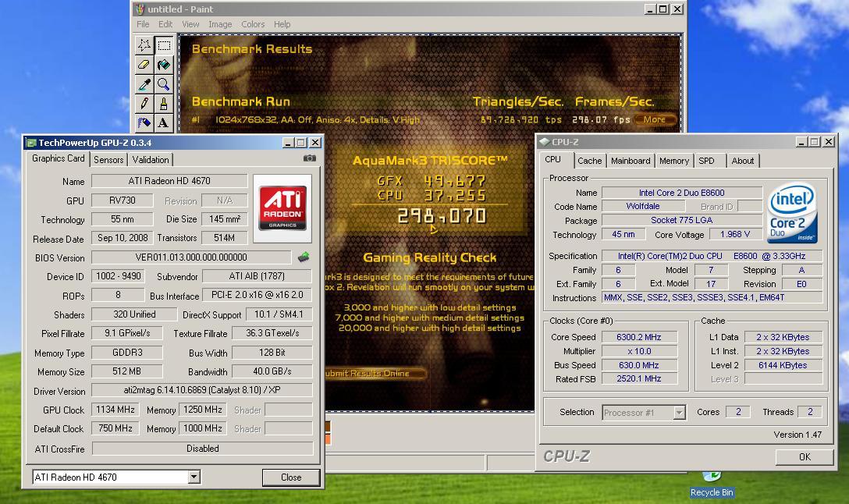This screenshot has width=849, height=504.
Task: Open the About tab in CPU-Z
Action: (742, 161)
